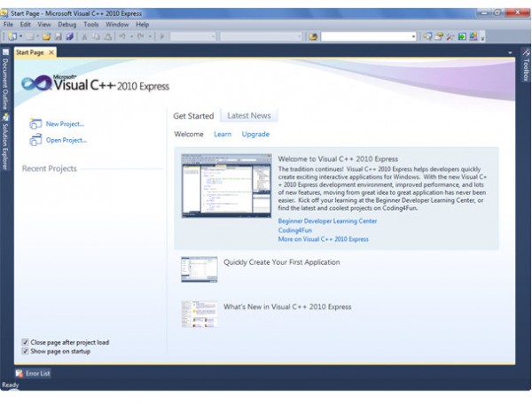This screenshot has width=532, height=404.
Task: Open the active files dropdown arrow near tabs
Action: coord(510,53)
